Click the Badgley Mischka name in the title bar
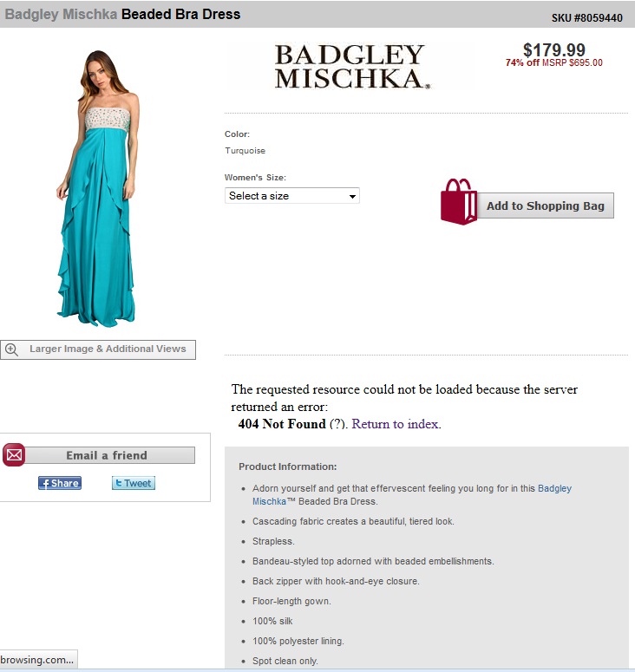Image resolution: width=635 pixels, height=672 pixels. 61,14
